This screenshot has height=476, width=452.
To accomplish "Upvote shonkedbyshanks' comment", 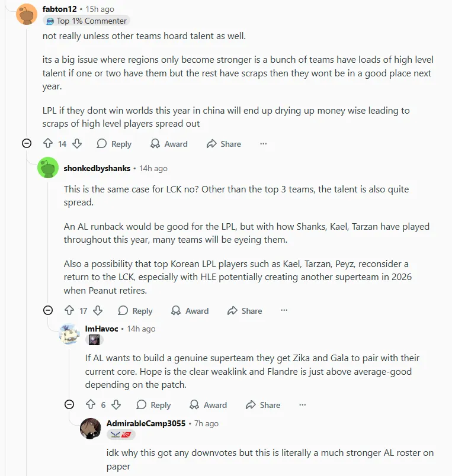I will pos(69,311).
